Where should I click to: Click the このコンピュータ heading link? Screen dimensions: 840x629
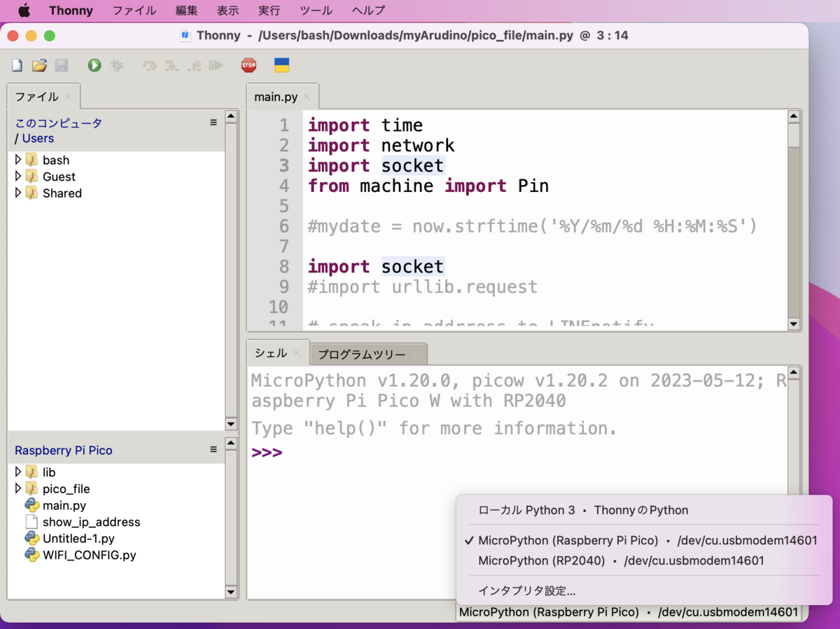[x=59, y=123]
